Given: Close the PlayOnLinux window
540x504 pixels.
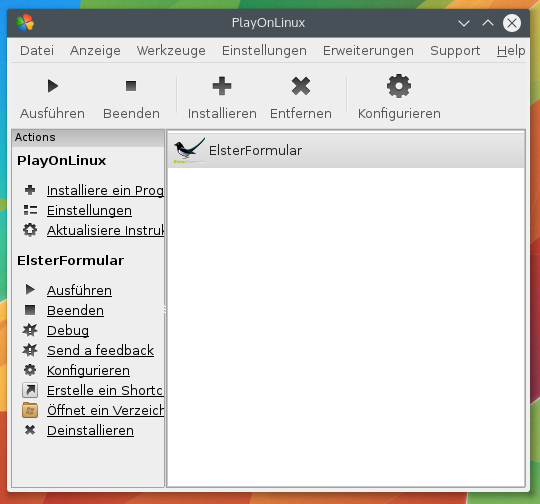Looking at the screenshot, I should (x=512, y=23).
